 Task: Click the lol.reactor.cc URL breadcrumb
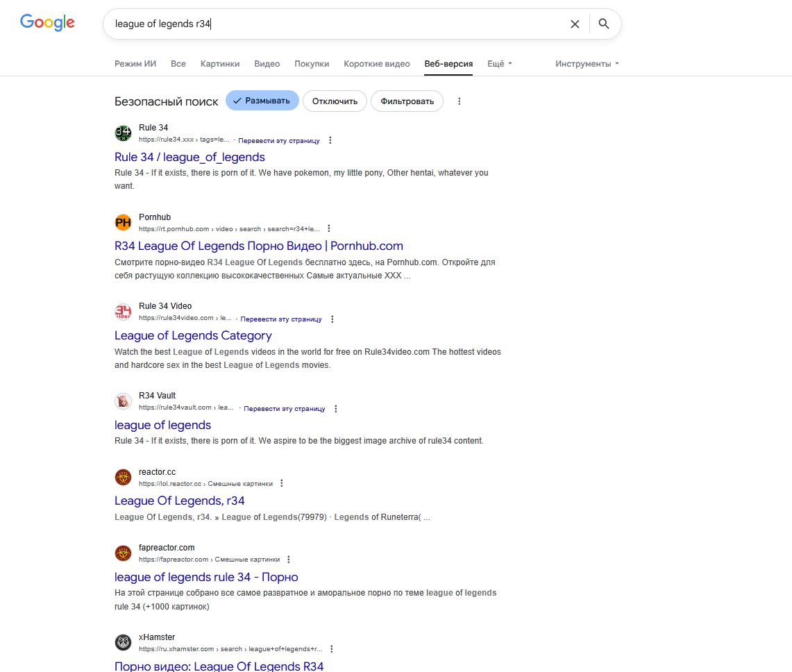pos(205,484)
